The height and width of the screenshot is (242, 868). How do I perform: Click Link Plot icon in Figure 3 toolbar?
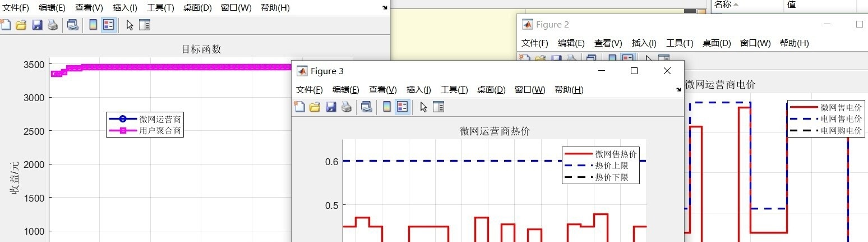366,107
